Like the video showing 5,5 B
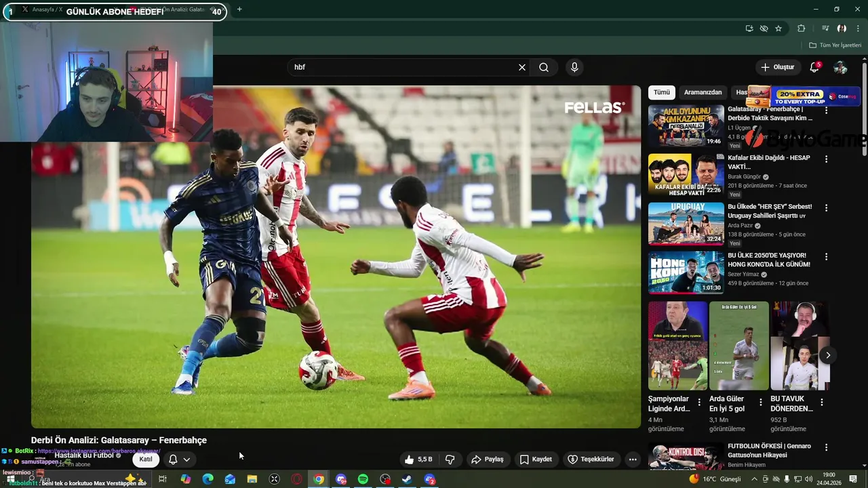868x488 pixels. tap(418, 460)
